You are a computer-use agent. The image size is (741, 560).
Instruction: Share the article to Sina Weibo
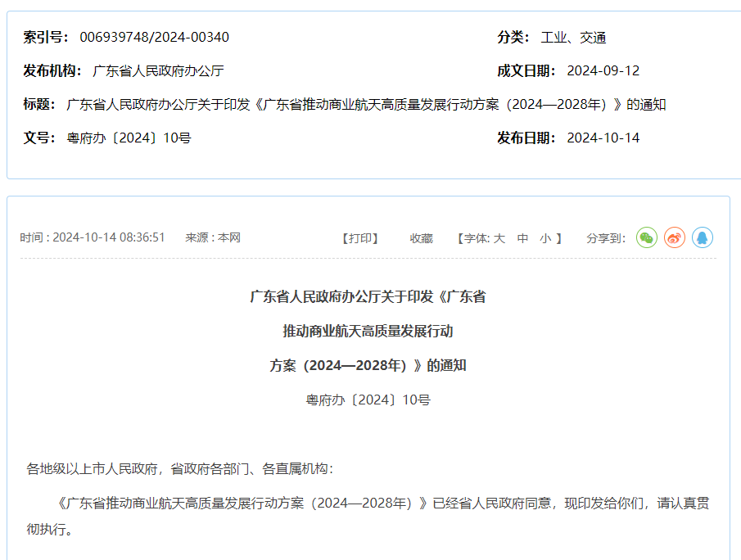[675, 237]
